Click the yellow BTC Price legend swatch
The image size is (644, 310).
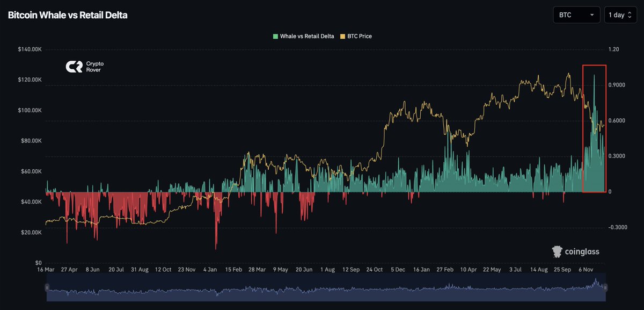341,37
